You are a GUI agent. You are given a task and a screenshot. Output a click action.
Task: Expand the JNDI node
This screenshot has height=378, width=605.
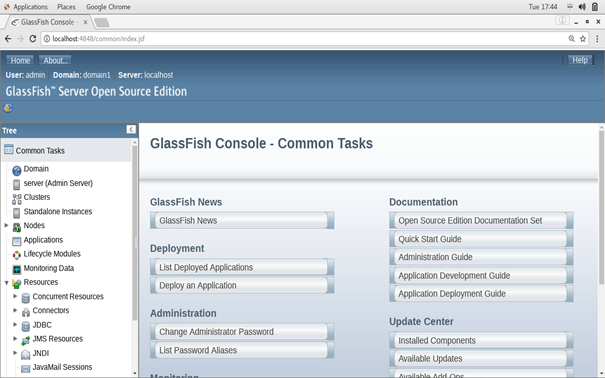(15, 353)
